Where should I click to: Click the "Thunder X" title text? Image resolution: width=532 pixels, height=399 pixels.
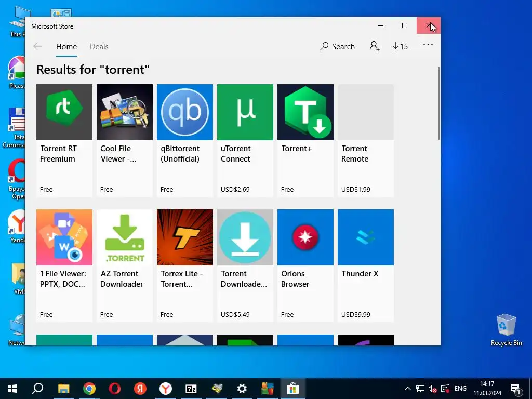pos(360,273)
